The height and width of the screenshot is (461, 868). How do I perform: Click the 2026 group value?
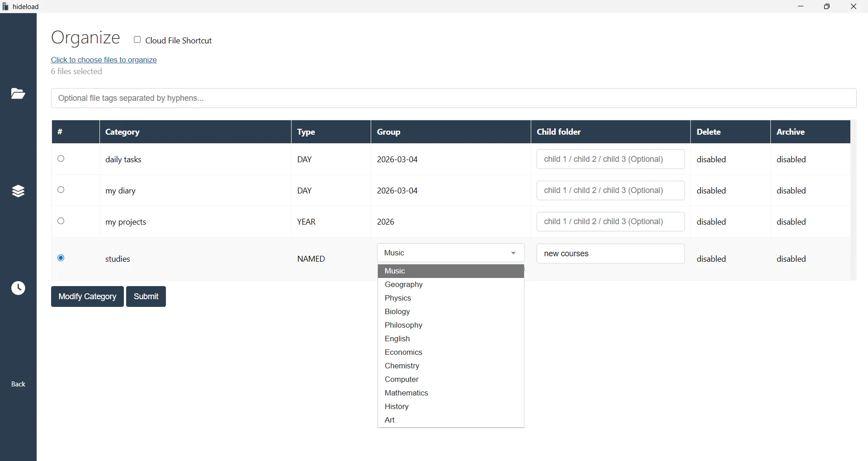(x=386, y=222)
